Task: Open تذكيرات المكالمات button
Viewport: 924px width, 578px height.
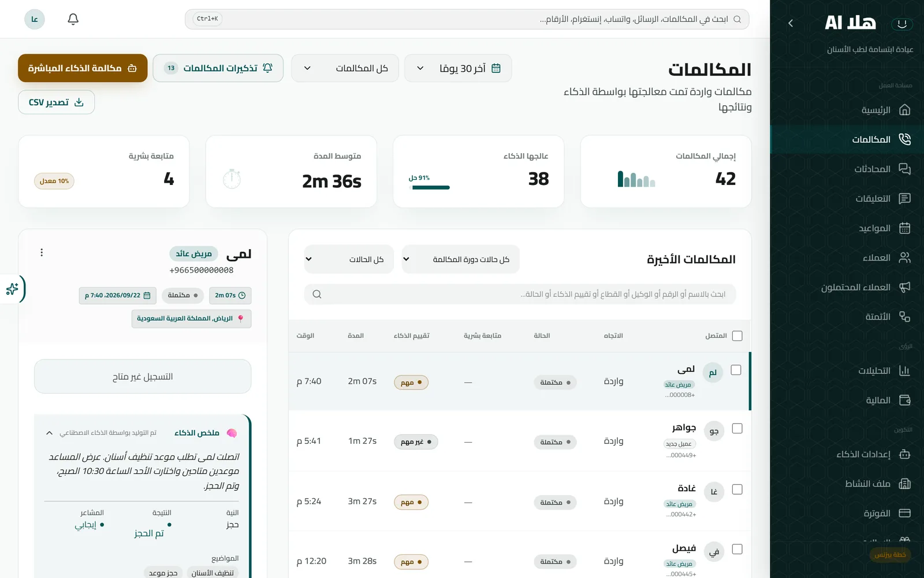Action: pyautogui.click(x=218, y=68)
